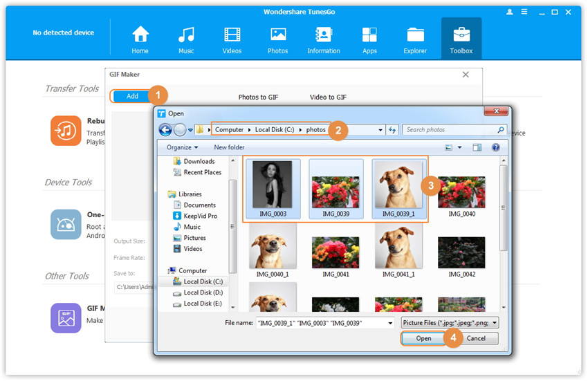Click the Cancel button
Image resolution: width=588 pixels, height=381 pixels.
pos(476,338)
